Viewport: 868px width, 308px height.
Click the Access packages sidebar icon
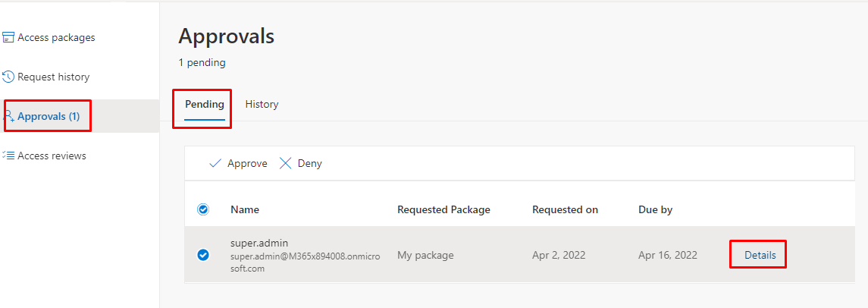click(8, 37)
